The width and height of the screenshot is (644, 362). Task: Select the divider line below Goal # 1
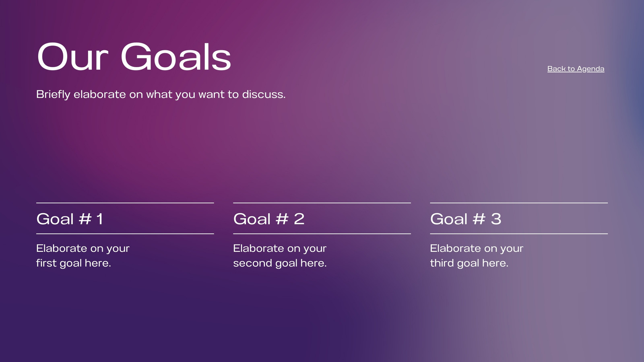point(125,233)
